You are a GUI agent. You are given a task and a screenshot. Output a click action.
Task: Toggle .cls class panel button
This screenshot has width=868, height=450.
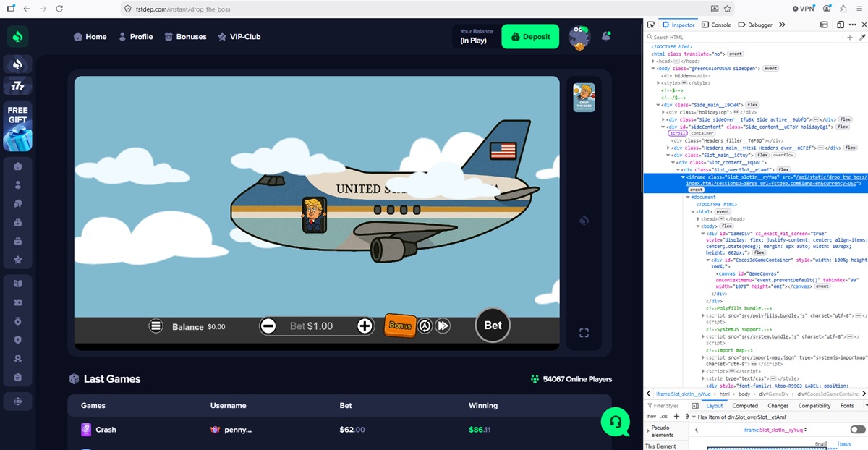click(x=663, y=417)
